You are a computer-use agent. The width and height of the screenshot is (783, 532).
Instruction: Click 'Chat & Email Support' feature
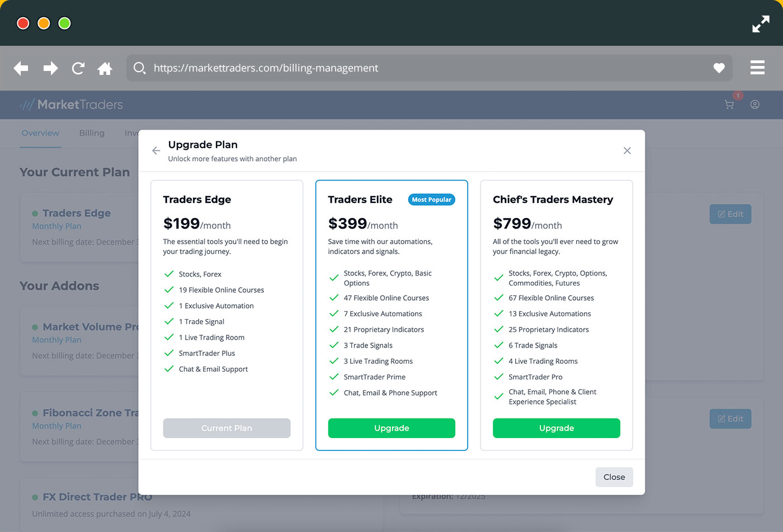pyautogui.click(x=213, y=369)
